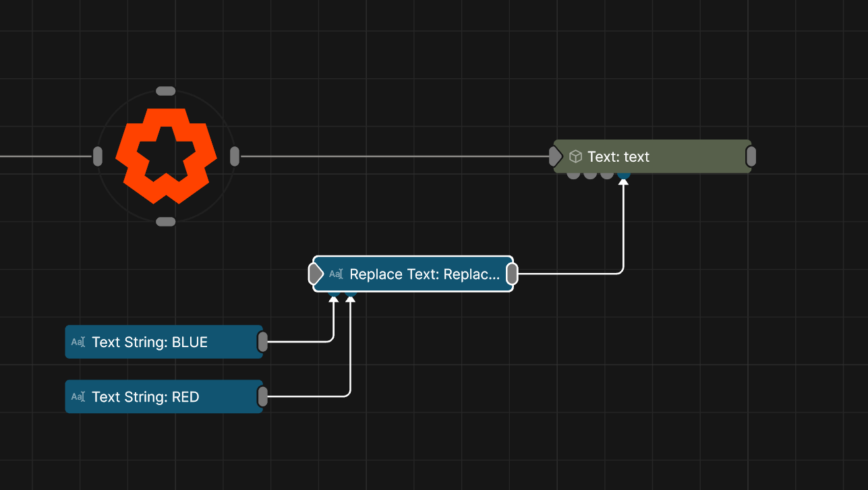Image resolution: width=868 pixels, height=490 pixels.
Task: Click the top port of the orange node
Action: point(165,91)
